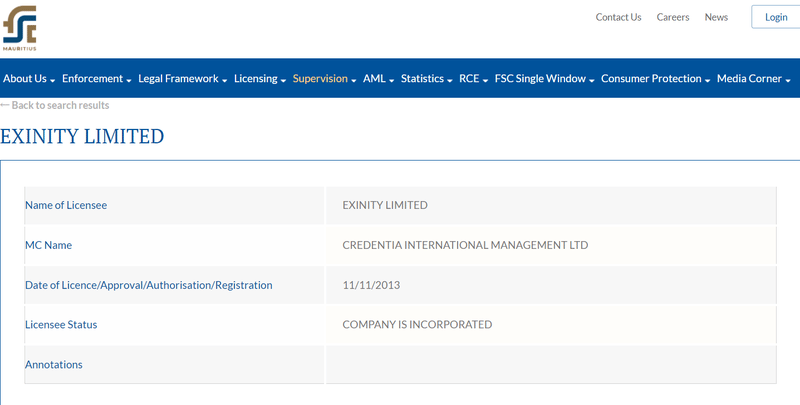Click the EXINITY LIMITED page heading

(x=82, y=137)
